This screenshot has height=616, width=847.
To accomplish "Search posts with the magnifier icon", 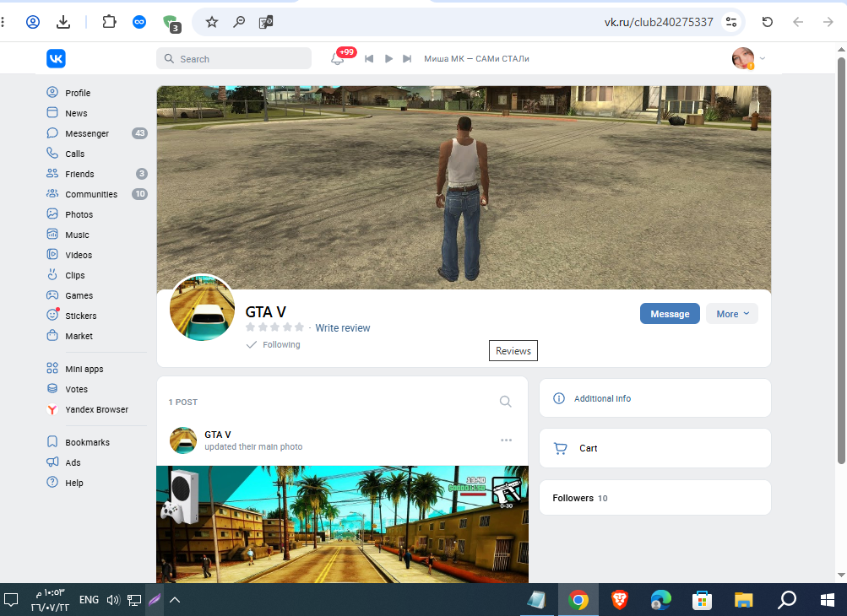I will [x=505, y=402].
